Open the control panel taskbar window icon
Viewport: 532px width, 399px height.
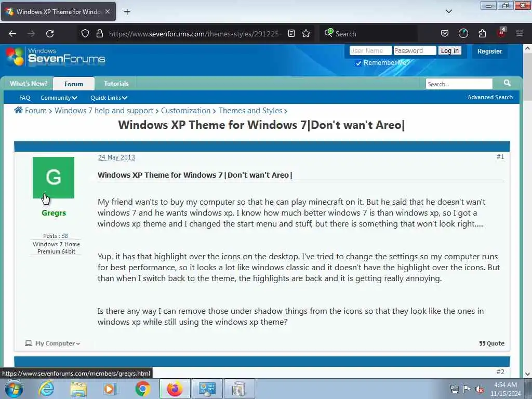coord(207,389)
